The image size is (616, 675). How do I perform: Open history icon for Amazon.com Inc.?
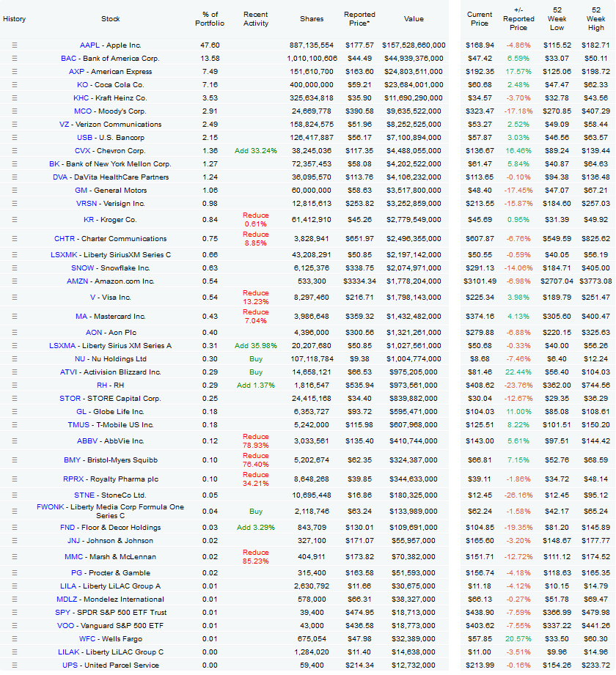click(x=14, y=281)
